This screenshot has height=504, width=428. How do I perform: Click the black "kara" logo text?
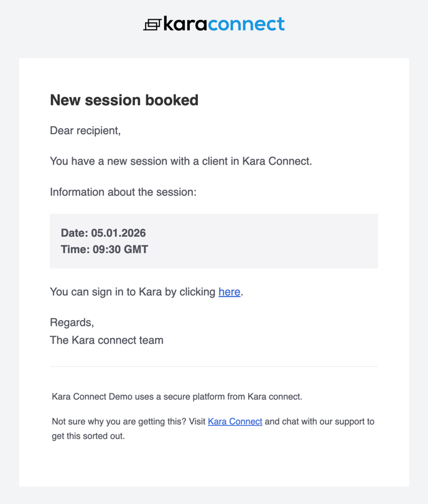click(x=186, y=24)
